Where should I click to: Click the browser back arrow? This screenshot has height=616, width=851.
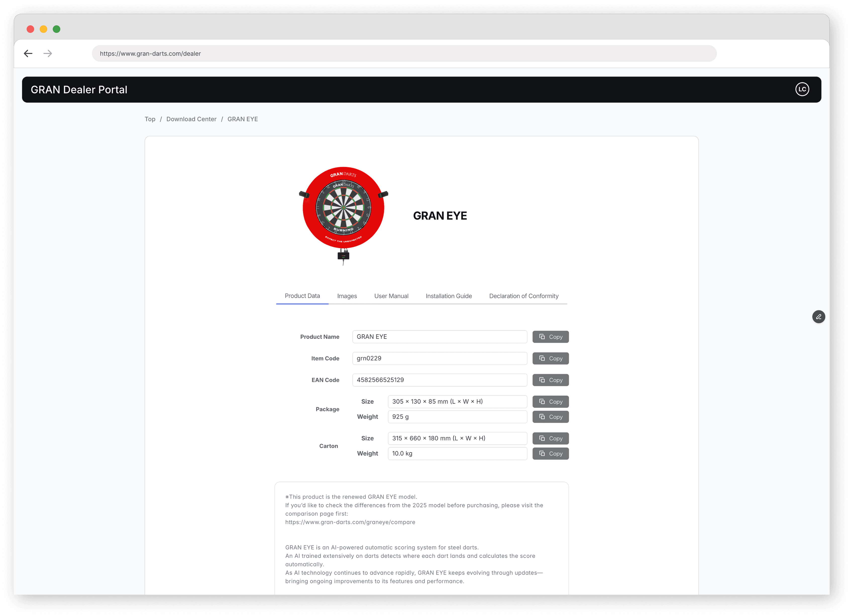click(x=28, y=54)
